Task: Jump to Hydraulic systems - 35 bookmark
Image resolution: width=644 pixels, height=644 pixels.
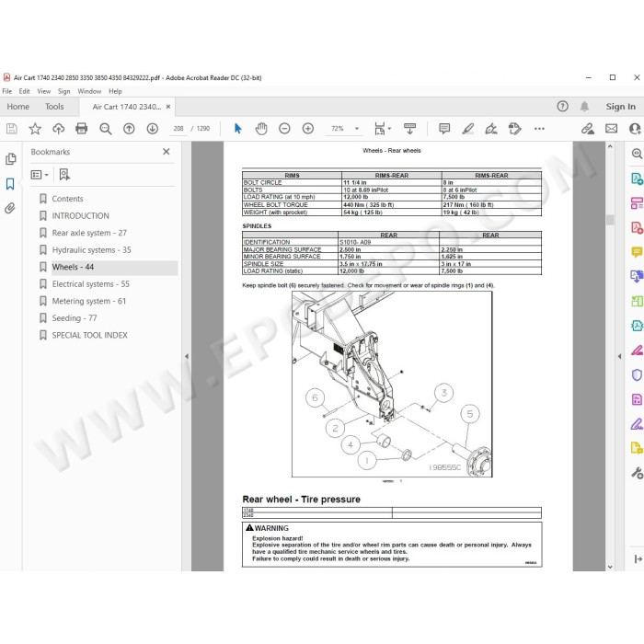Action: coord(91,250)
